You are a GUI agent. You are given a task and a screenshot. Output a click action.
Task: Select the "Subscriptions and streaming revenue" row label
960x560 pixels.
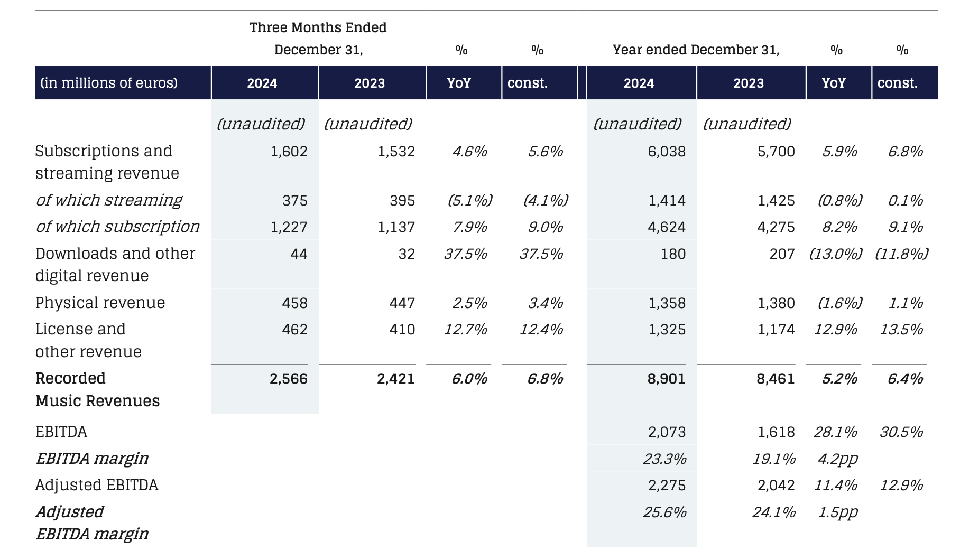107,162
